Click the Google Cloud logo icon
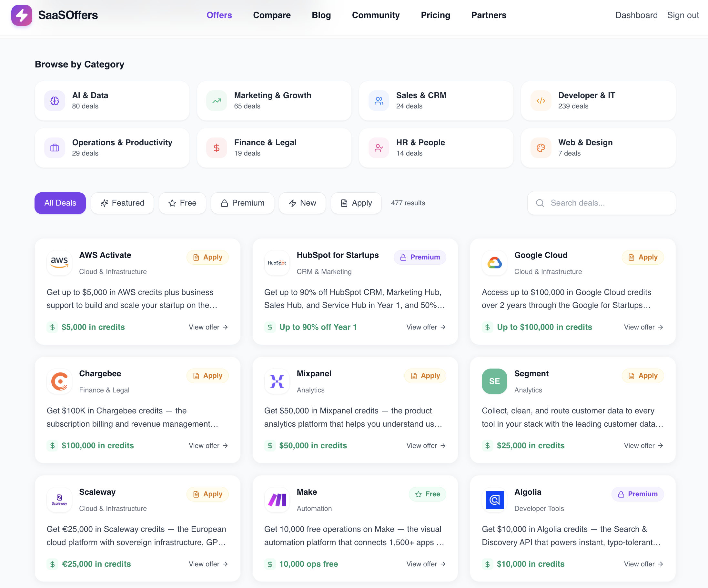Image resolution: width=708 pixels, height=588 pixels. click(494, 263)
